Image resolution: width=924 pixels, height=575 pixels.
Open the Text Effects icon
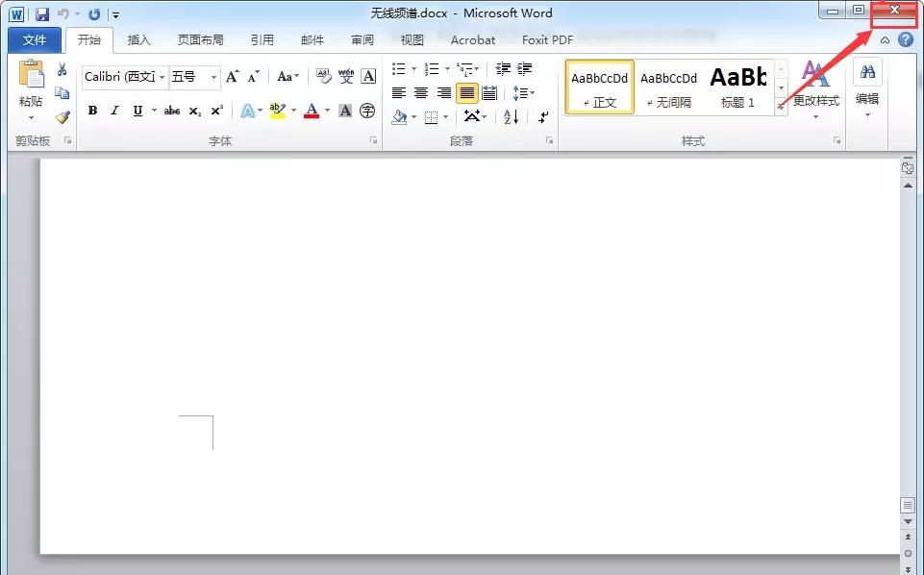pos(248,111)
